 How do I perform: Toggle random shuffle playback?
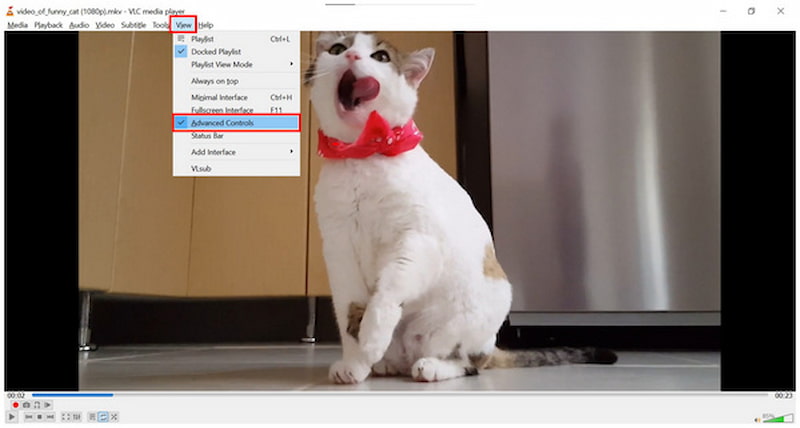[114, 417]
